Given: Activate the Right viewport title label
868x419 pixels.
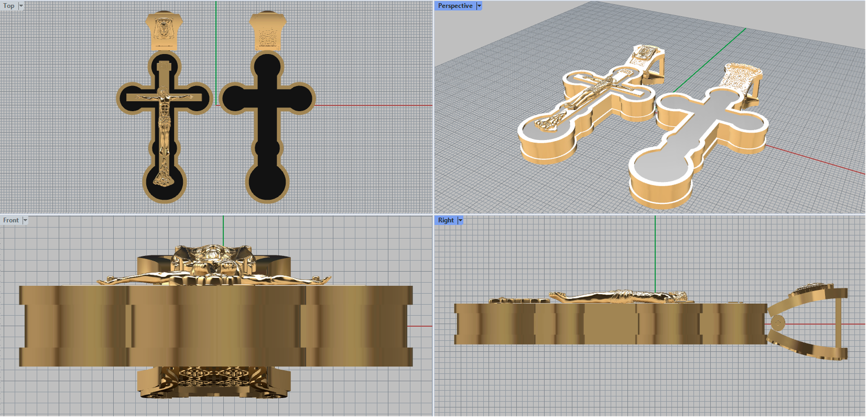Looking at the screenshot, I should [446, 220].
